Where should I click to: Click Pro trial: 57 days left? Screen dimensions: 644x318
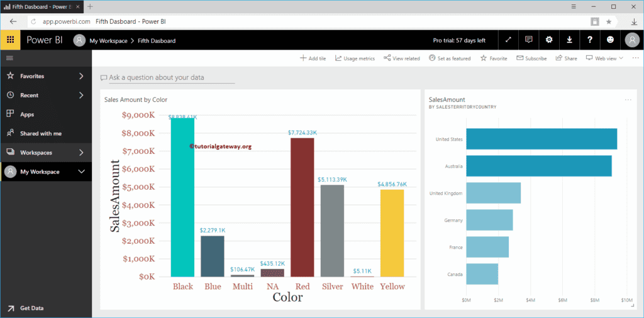459,40
